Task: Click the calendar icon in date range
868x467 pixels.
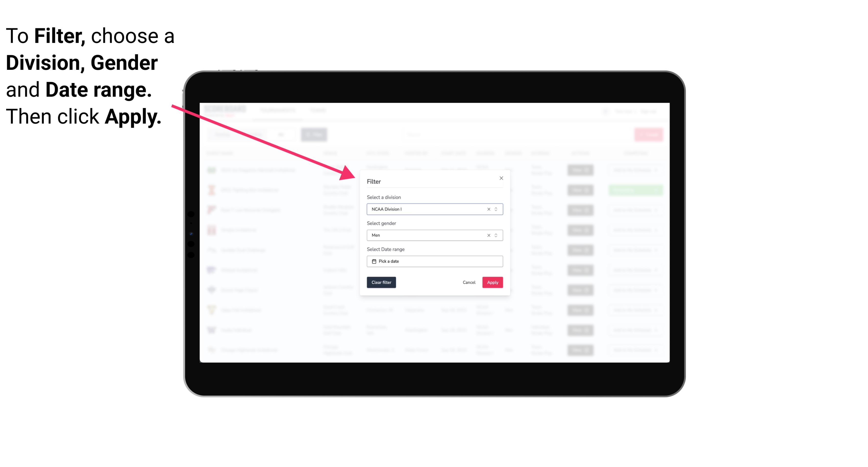Action: 373,261
